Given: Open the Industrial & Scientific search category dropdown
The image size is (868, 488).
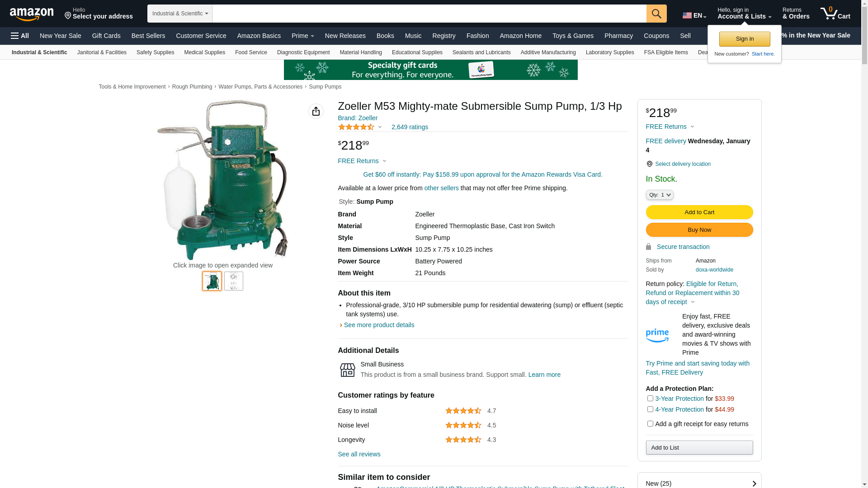Looking at the screenshot, I should click(180, 14).
